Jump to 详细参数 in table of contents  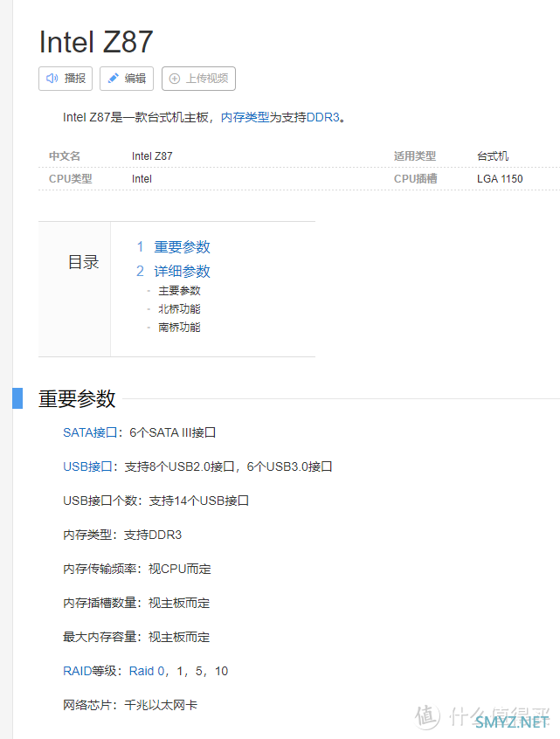tap(182, 271)
